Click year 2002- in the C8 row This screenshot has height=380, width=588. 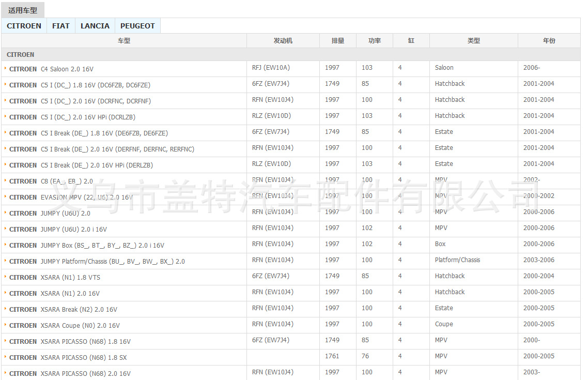pyautogui.click(x=532, y=180)
